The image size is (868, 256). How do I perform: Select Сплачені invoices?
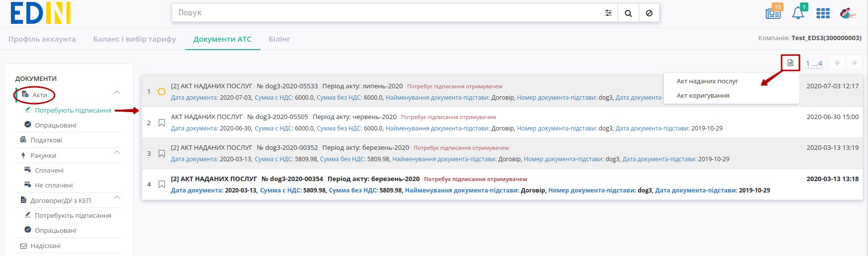point(49,170)
